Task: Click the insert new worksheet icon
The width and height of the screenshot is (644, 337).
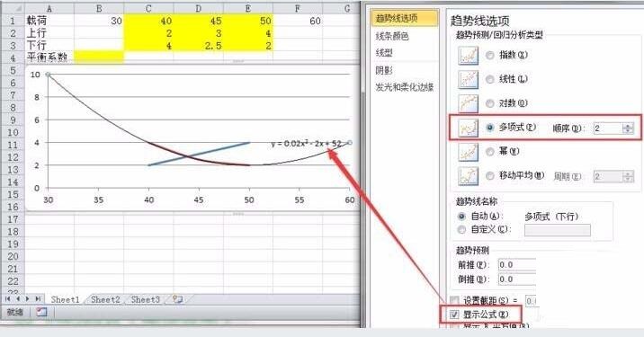Action: tap(177, 299)
